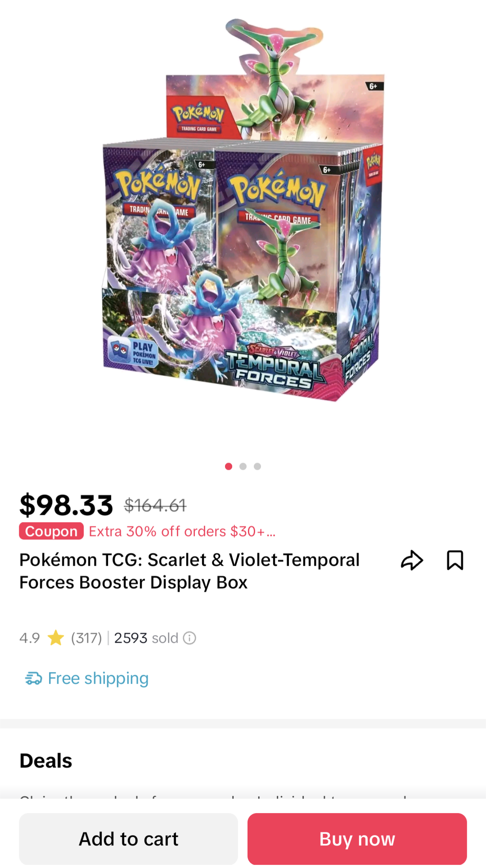This screenshot has height=868, width=486.
Task: Tap the share arrow icon
Action: tap(412, 560)
